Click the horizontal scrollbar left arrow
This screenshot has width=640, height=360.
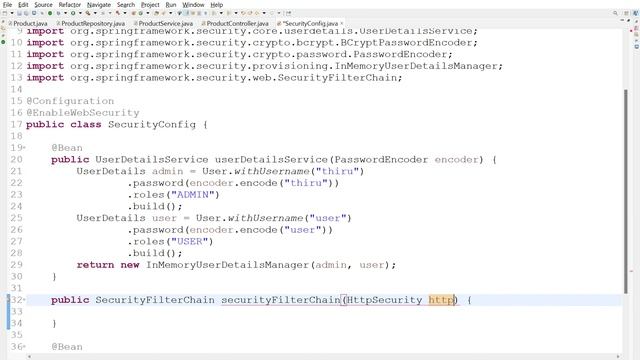coord(29,356)
